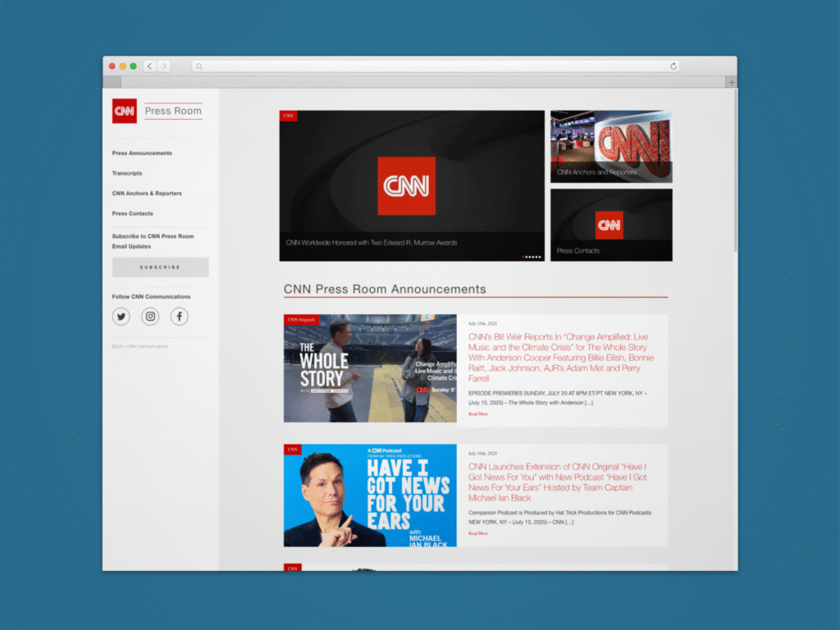This screenshot has width=840, height=630.
Task: Click the Press Room title link
Action: [173, 111]
